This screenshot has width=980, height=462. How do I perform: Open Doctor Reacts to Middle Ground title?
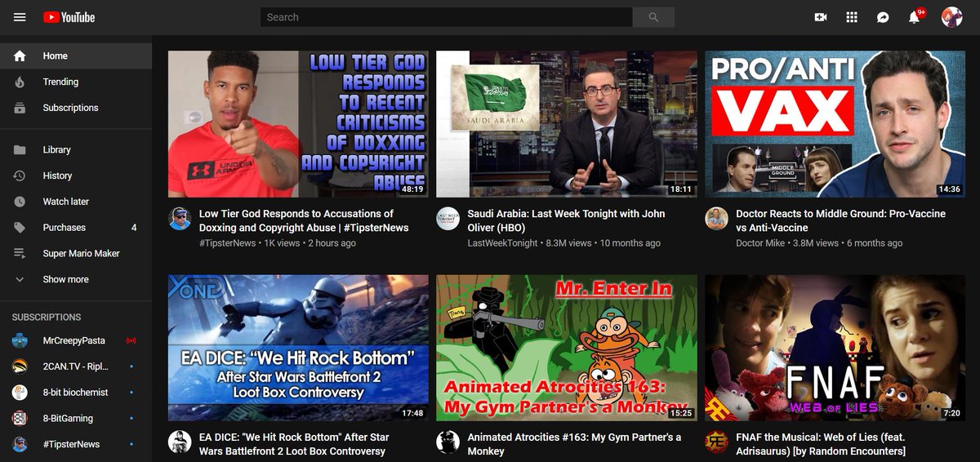click(840, 220)
